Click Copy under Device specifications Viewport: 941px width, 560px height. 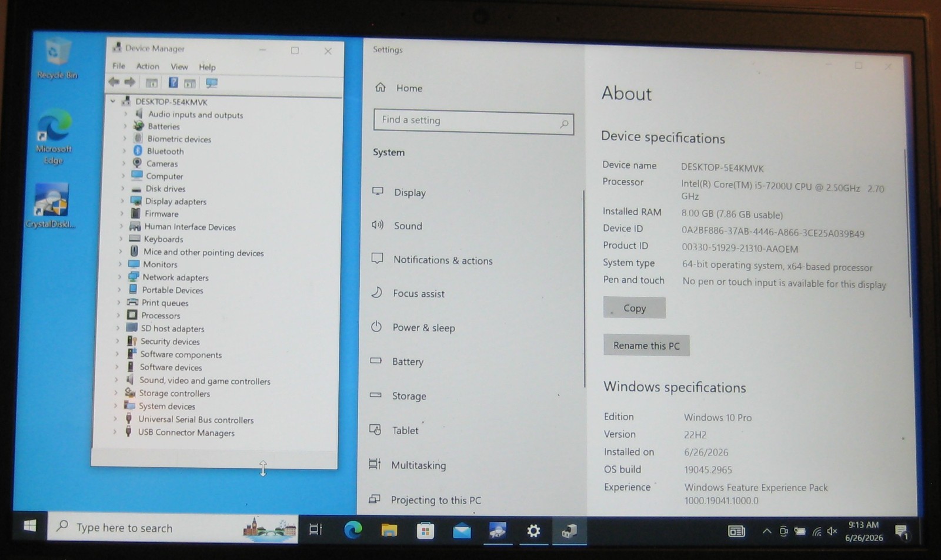tap(635, 308)
